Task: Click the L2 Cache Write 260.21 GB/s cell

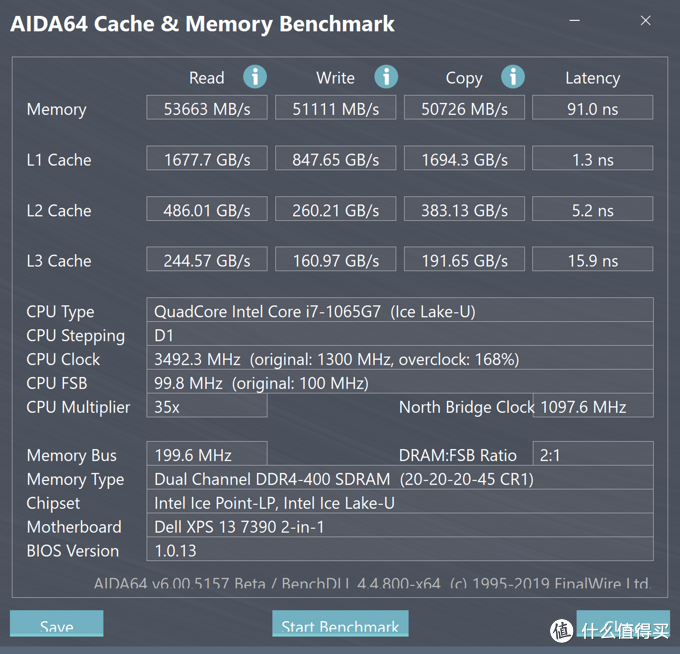Action: click(335, 210)
